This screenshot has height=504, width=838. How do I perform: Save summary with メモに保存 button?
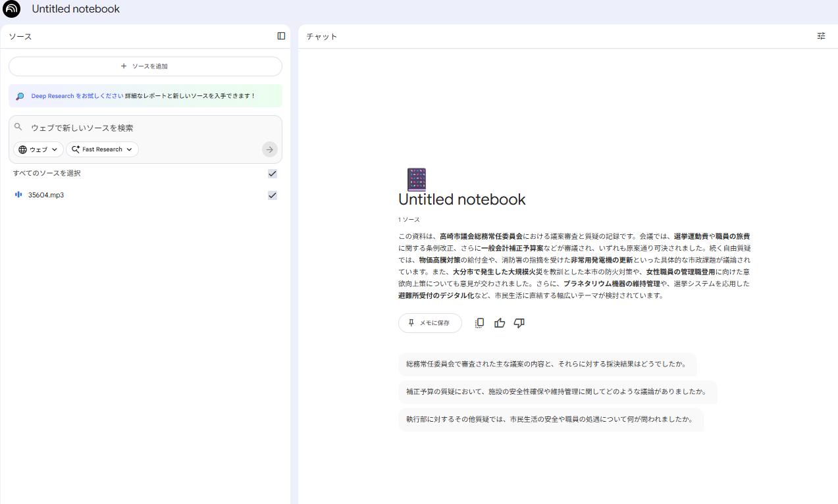(x=429, y=323)
